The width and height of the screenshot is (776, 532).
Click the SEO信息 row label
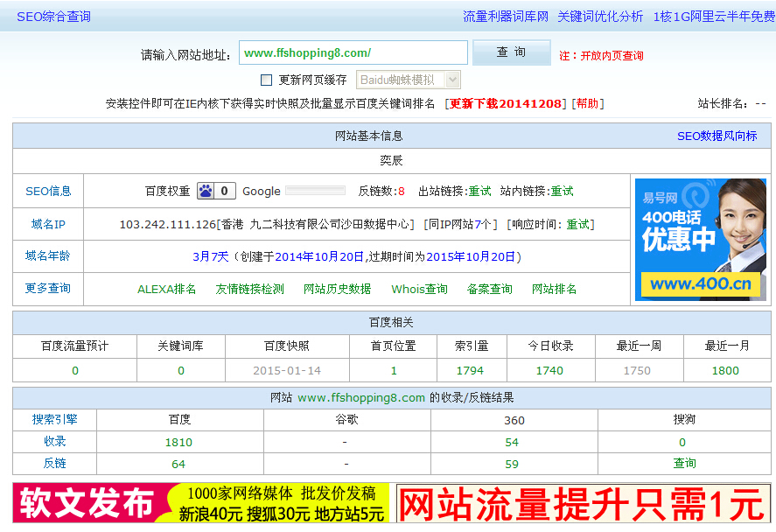click(48, 191)
